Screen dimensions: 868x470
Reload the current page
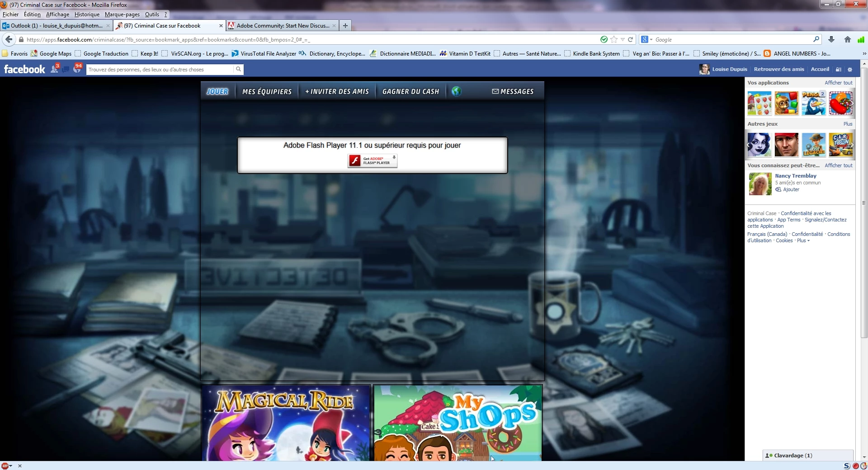pos(630,39)
